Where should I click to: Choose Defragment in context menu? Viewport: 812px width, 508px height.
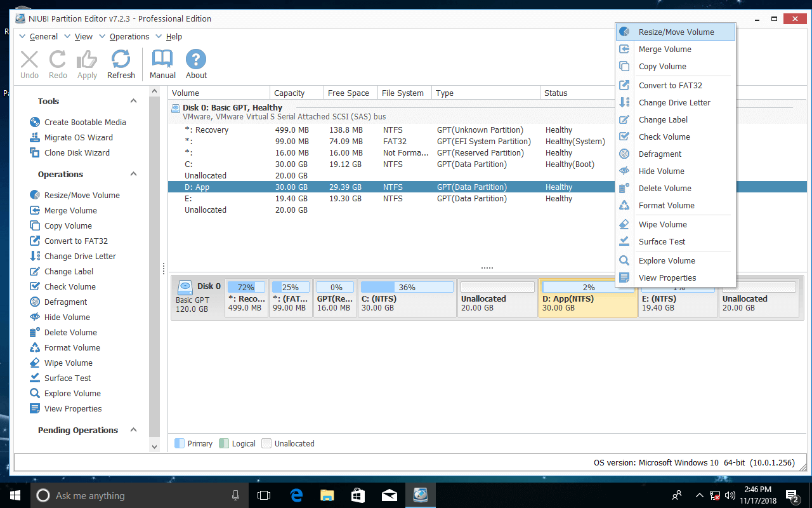pos(676,154)
